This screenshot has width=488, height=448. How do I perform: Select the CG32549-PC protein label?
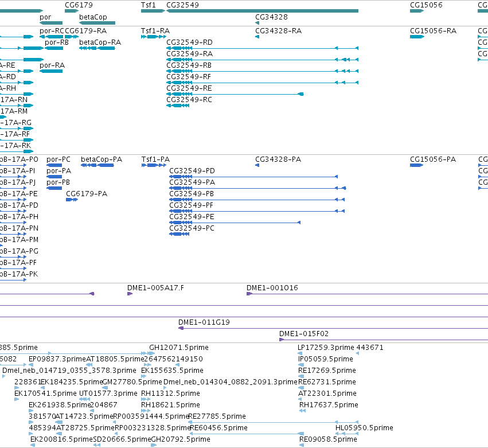coord(192,228)
